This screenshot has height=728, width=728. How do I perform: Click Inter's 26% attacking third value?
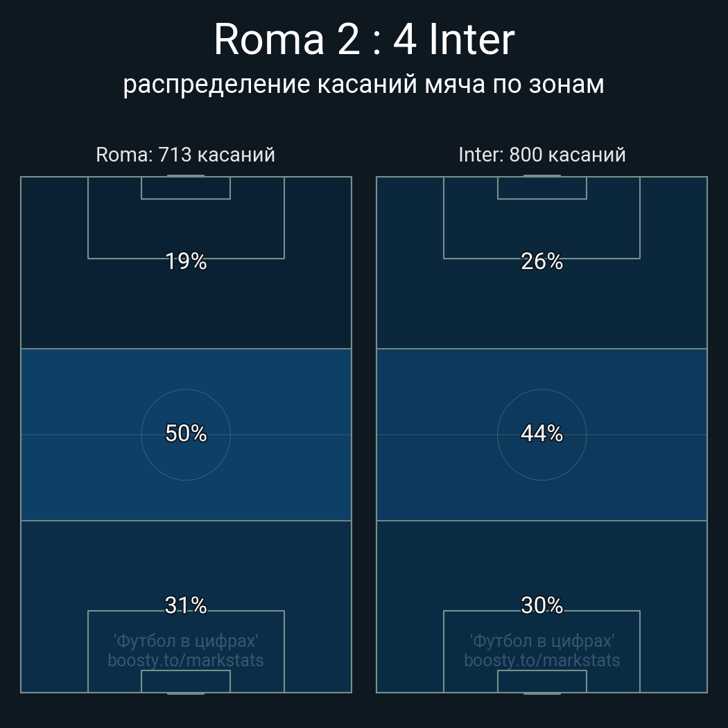pyautogui.click(x=541, y=261)
